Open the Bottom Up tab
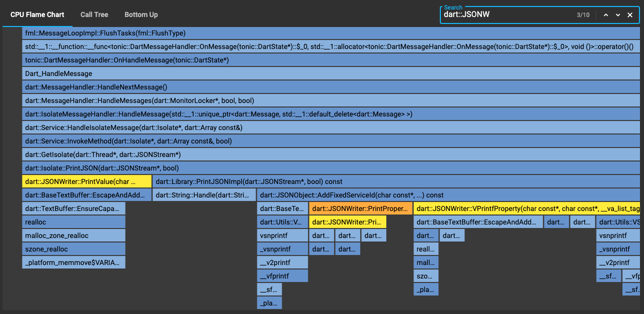644x314 pixels. [141, 14]
